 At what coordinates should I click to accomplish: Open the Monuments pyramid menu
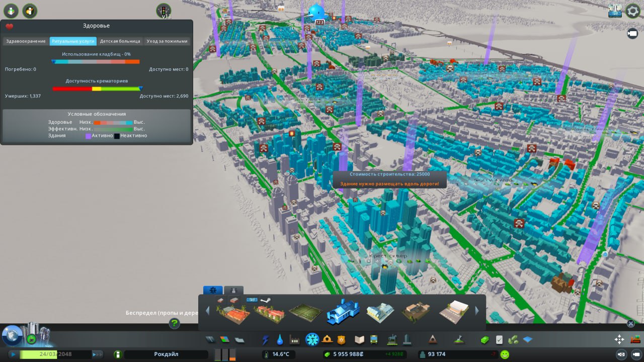[x=433, y=340]
